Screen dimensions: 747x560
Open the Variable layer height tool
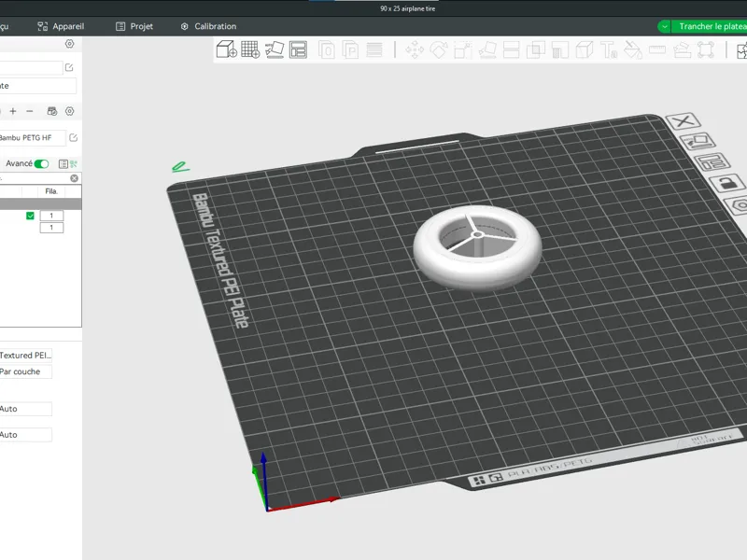[x=374, y=49]
